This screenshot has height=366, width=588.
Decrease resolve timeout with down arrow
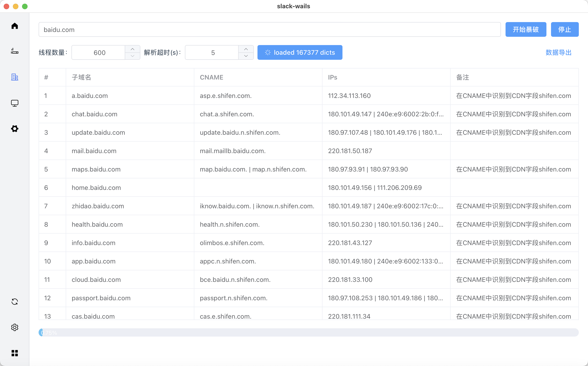[x=246, y=56]
